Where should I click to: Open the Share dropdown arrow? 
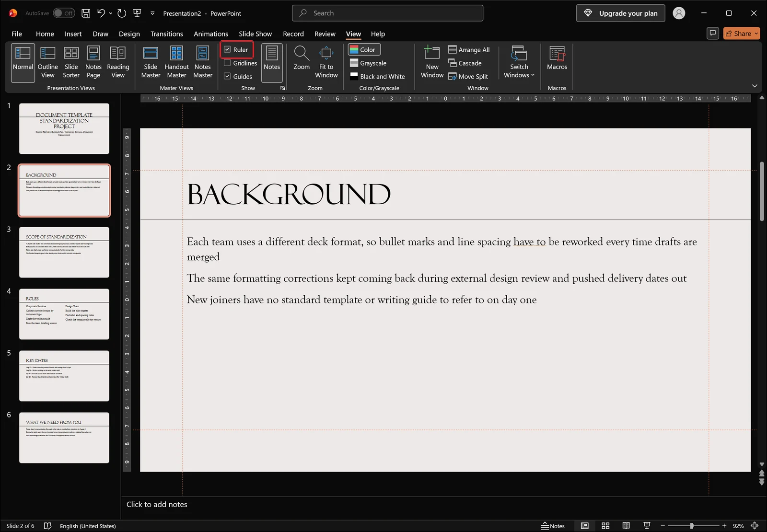[x=756, y=33]
